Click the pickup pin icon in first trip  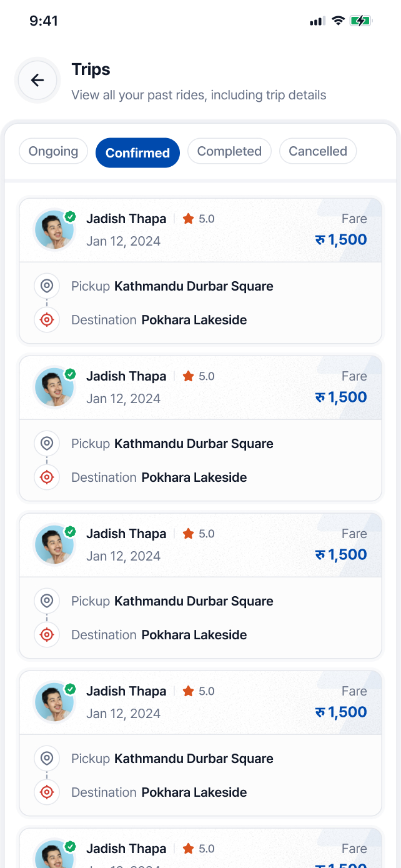point(47,286)
